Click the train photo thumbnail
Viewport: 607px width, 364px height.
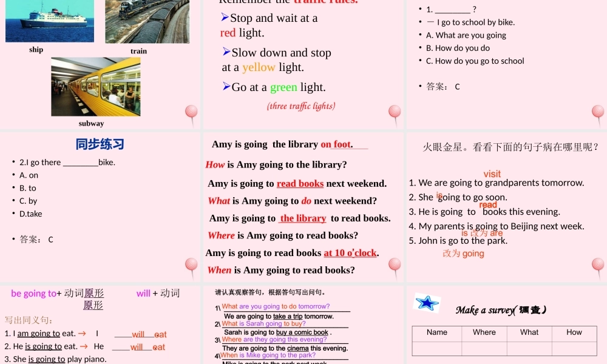click(148, 21)
